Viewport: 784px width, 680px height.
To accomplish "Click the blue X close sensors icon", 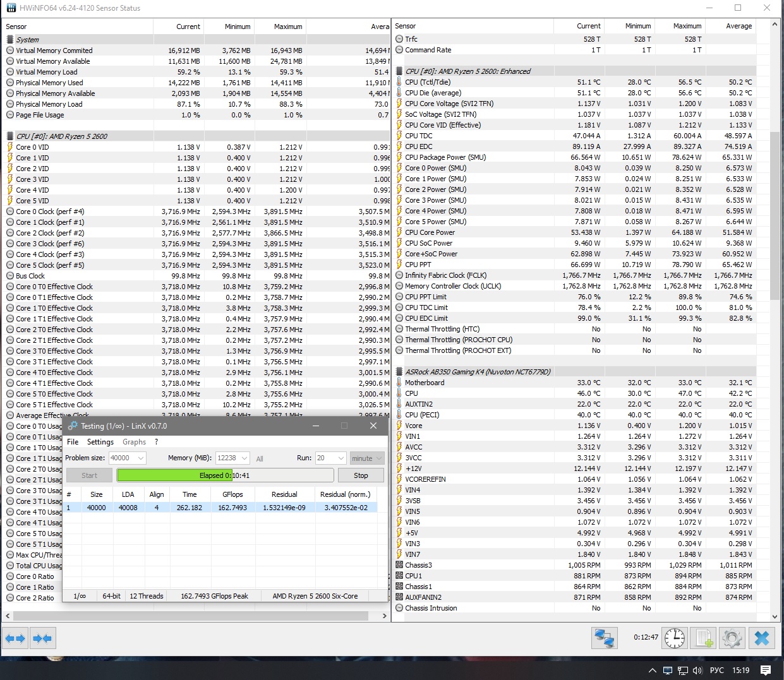I will pyautogui.click(x=762, y=638).
